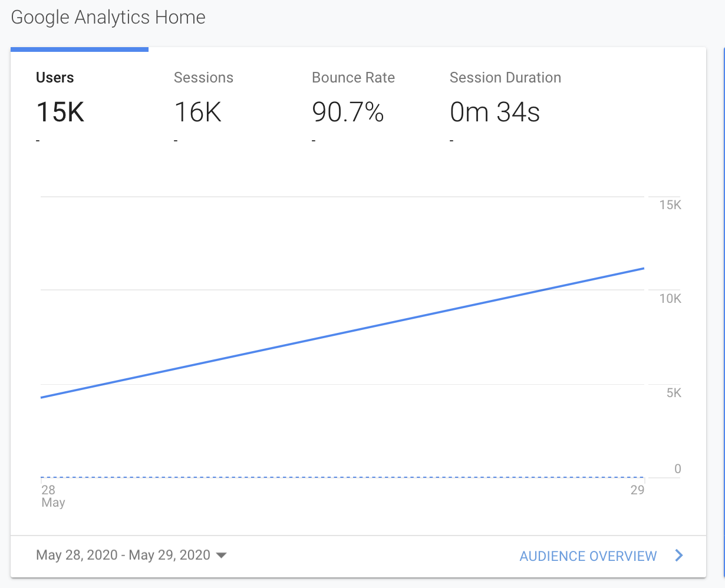The height and width of the screenshot is (588, 725).
Task: Click the arrow icon beside Audience Overview
Action: click(x=679, y=556)
